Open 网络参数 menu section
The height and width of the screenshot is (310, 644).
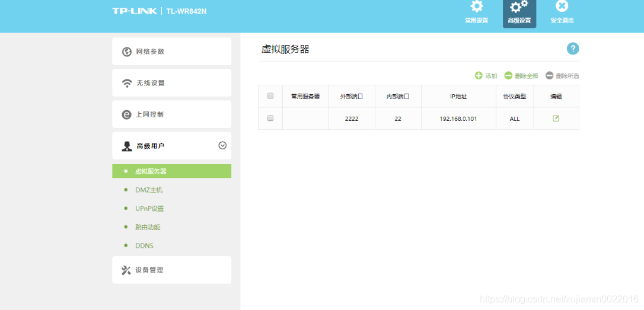pos(172,52)
